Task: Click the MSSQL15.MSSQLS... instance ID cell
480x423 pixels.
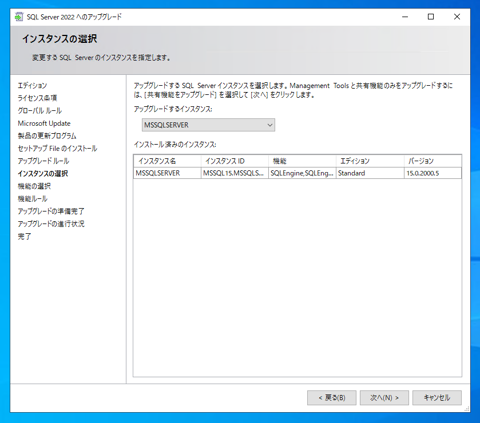Action: click(235, 173)
